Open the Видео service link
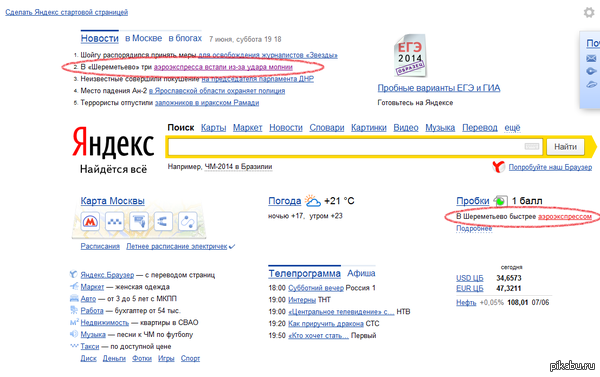 406,128
